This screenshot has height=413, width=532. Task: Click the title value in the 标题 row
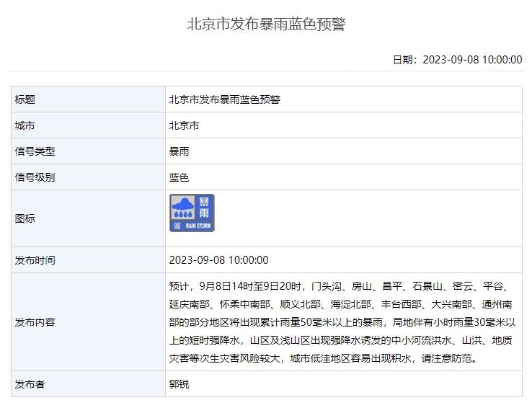[224, 99]
